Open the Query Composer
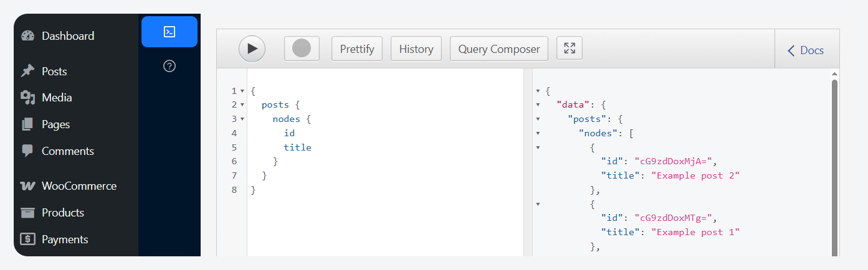Screen dimensions: 868x270 pos(499,49)
